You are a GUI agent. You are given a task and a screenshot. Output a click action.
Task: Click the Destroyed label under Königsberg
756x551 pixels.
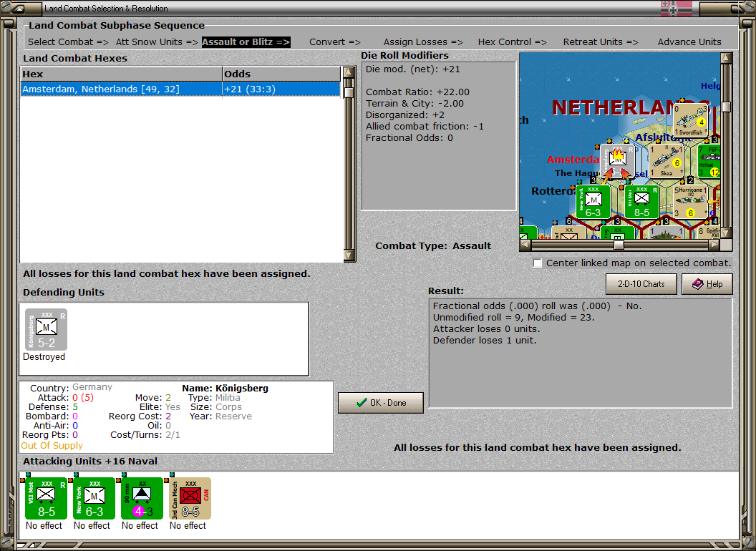pos(44,357)
